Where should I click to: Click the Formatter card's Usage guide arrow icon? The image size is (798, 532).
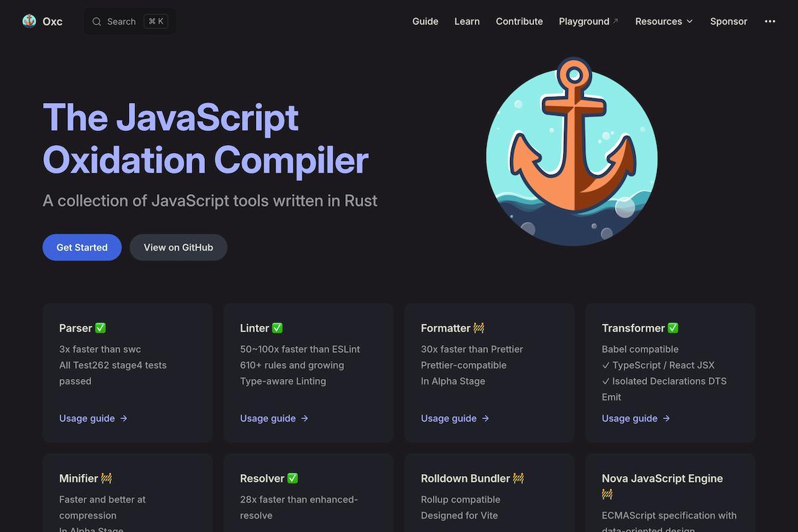[486, 418]
